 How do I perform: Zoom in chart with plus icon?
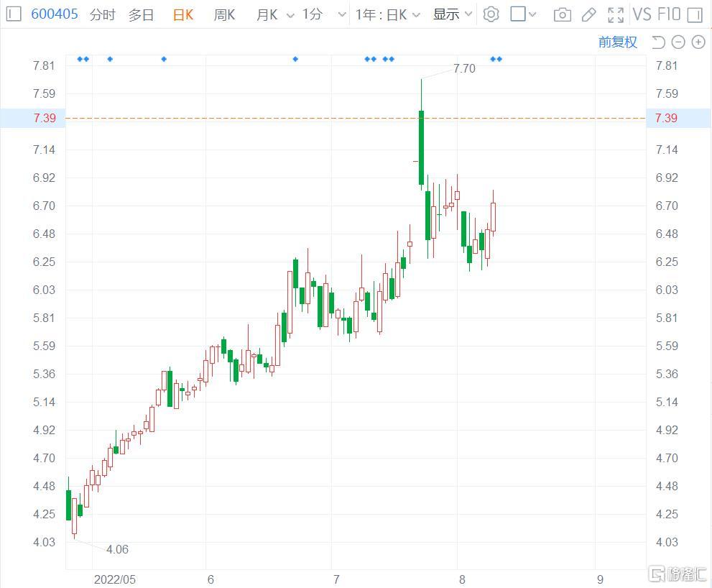pyautogui.click(x=698, y=42)
